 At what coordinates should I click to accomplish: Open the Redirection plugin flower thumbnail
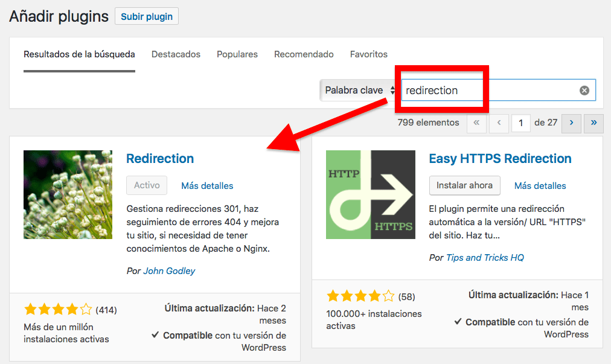[68, 194]
